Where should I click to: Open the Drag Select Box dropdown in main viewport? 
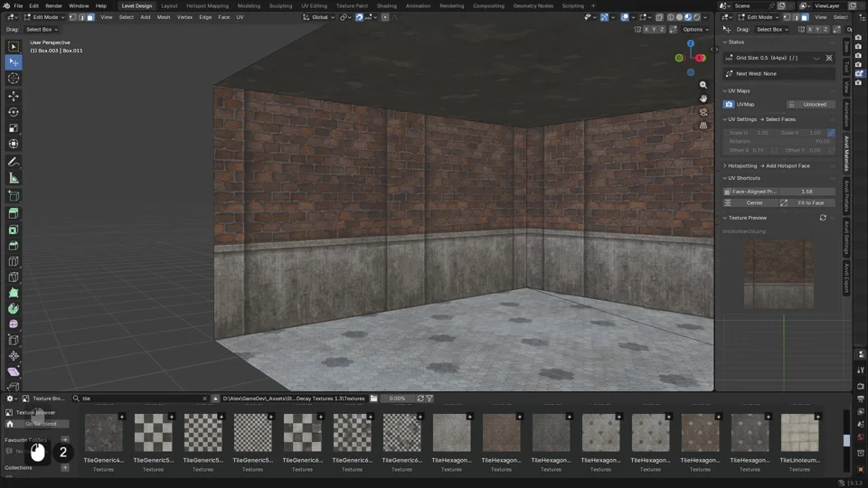[42, 29]
